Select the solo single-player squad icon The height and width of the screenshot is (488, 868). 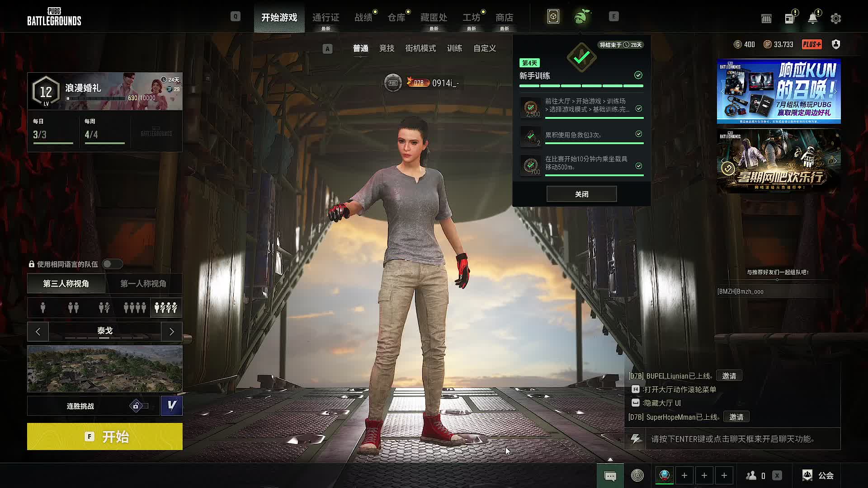pyautogui.click(x=43, y=308)
